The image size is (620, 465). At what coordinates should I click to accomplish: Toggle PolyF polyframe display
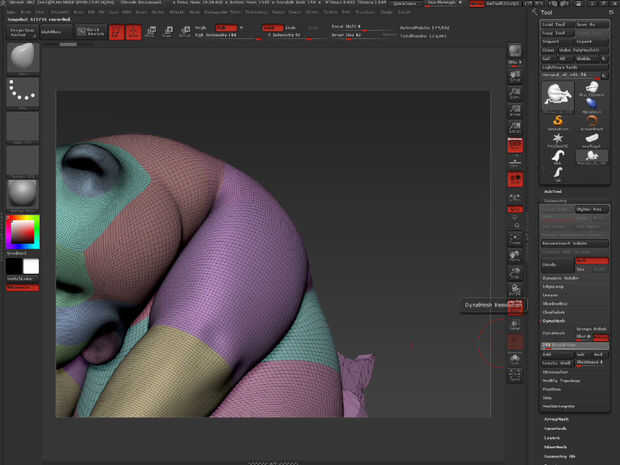pos(516,307)
